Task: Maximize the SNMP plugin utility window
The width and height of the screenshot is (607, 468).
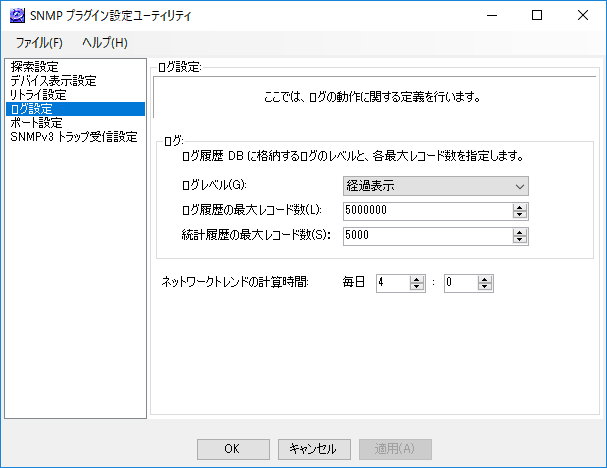Action: tap(537, 15)
